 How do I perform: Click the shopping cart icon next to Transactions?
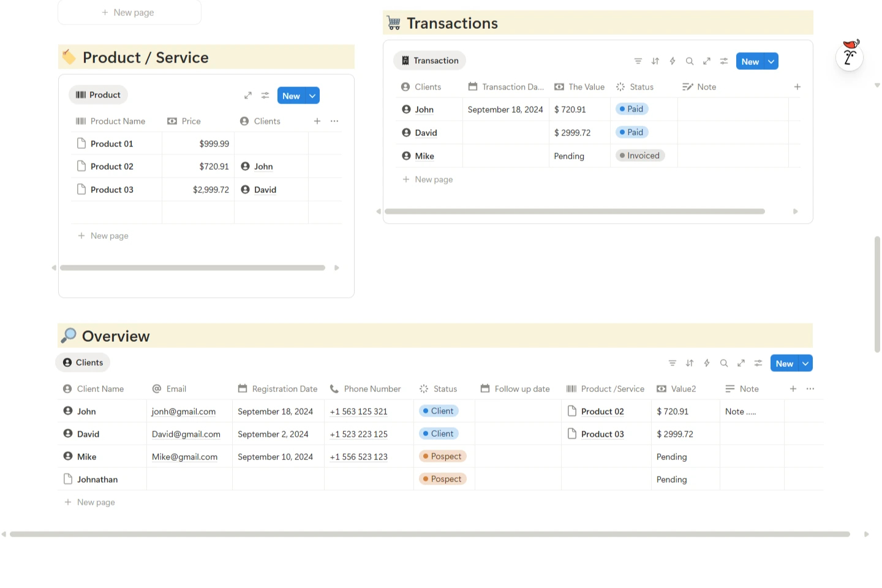tap(393, 22)
